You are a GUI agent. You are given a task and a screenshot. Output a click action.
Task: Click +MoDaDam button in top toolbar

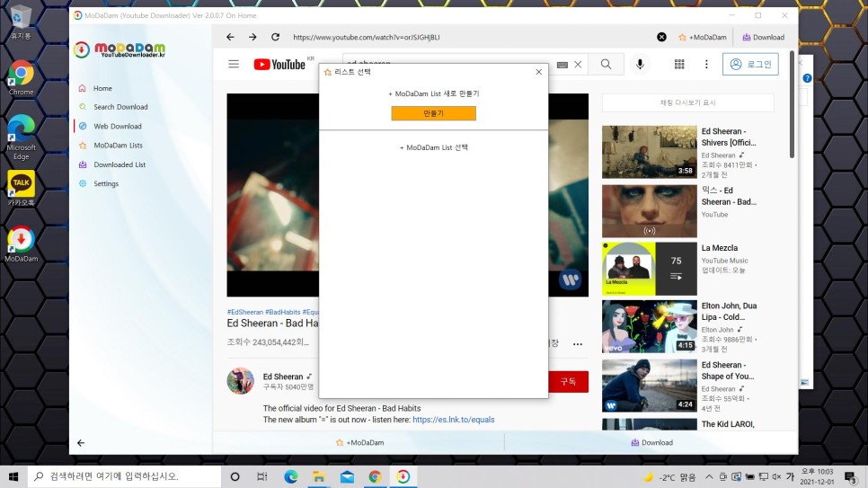[x=703, y=37]
